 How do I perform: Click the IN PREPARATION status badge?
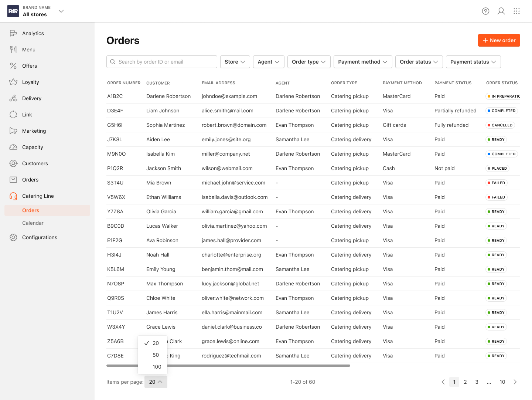point(503,96)
